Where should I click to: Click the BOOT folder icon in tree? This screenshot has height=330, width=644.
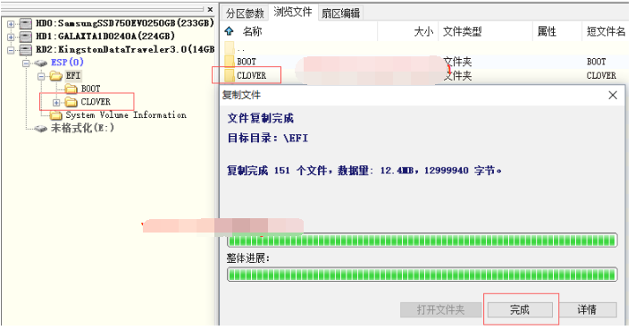pos(71,89)
